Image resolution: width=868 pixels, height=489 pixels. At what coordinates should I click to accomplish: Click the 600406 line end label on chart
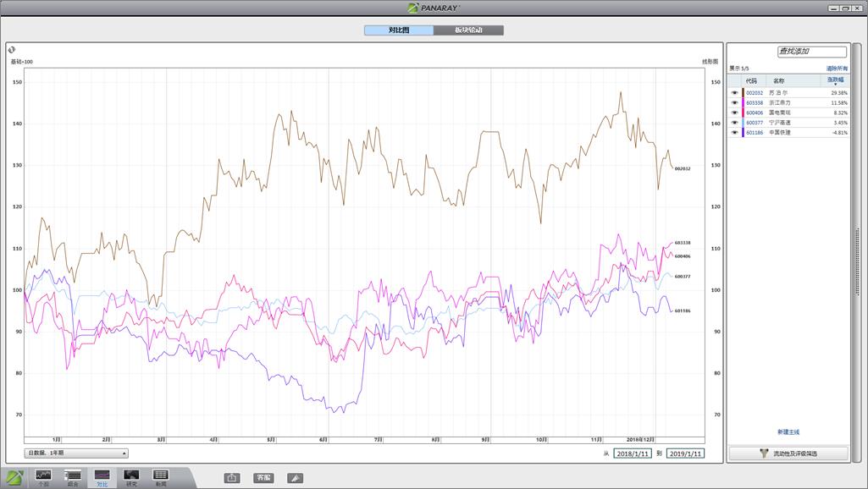(x=683, y=256)
